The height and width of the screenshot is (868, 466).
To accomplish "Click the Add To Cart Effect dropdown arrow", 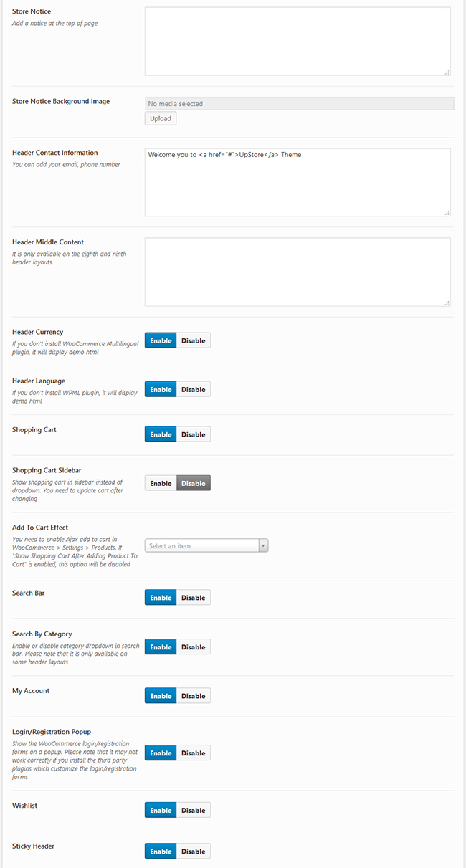I will 263,546.
